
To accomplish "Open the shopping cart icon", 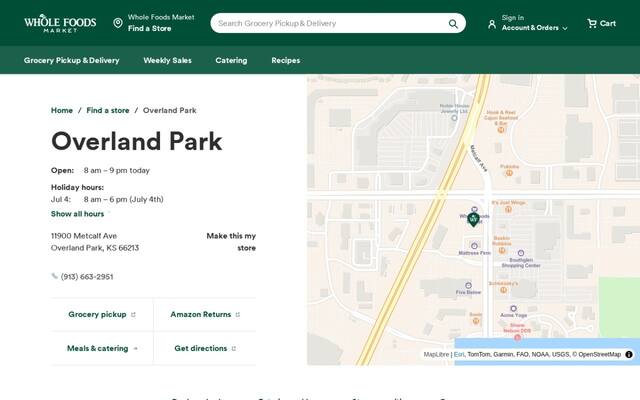I will 591,23.
